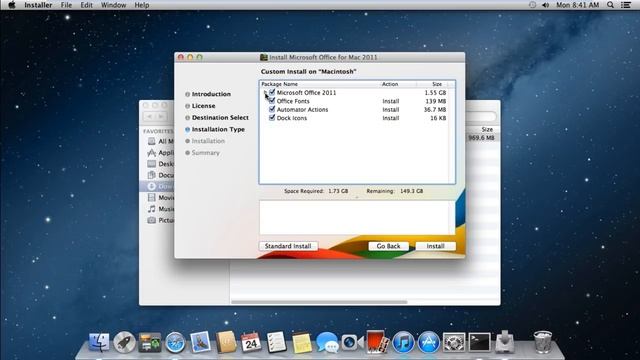Open Photo Booth icon in Dock
The width and height of the screenshot is (640, 360).
[377, 341]
